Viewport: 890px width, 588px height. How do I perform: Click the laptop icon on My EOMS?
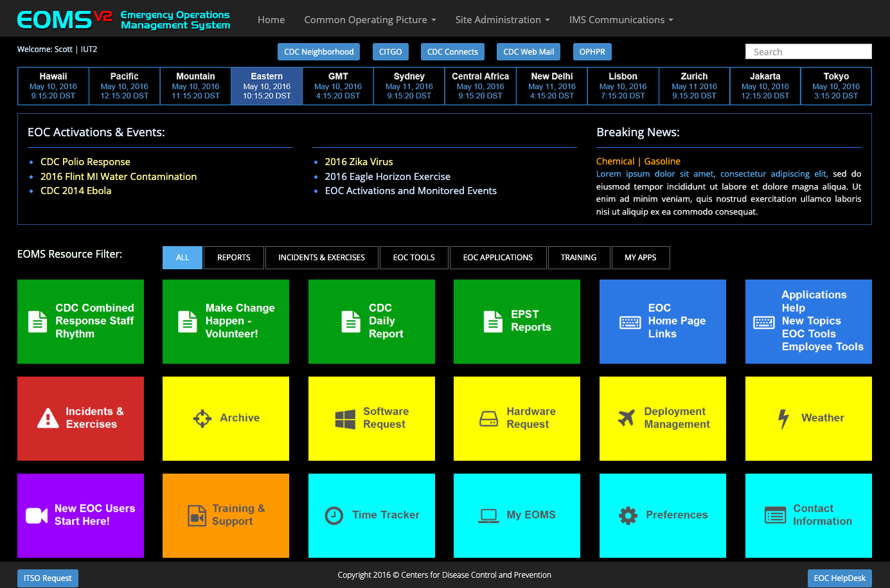click(489, 515)
